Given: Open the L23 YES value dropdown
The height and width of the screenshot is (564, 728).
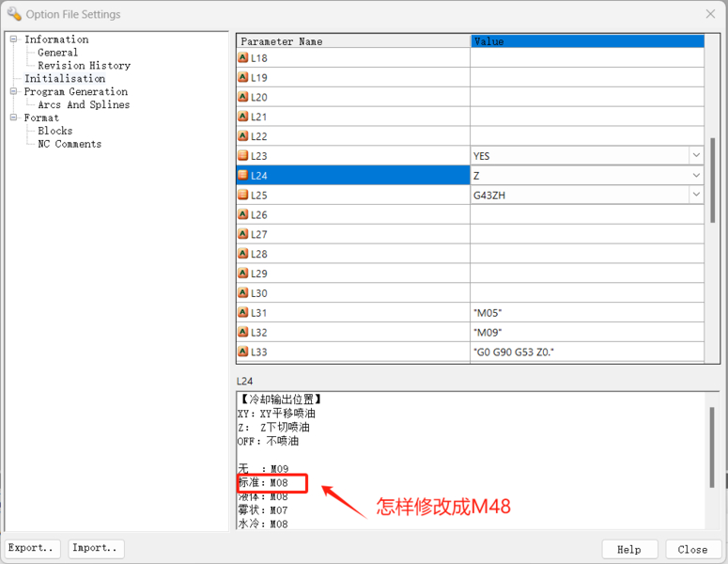Looking at the screenshot, I should pyautogui.click(x=696, y=156).
